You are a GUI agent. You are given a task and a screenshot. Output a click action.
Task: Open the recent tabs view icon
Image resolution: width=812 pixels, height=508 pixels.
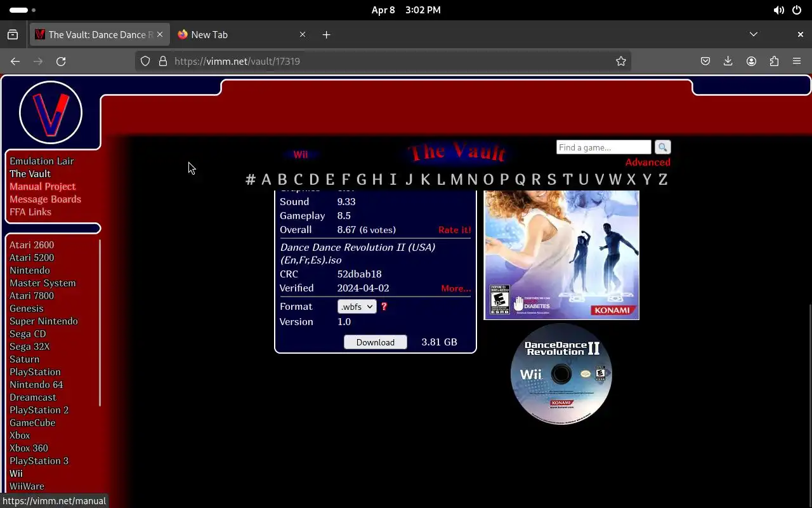point(13,34)
